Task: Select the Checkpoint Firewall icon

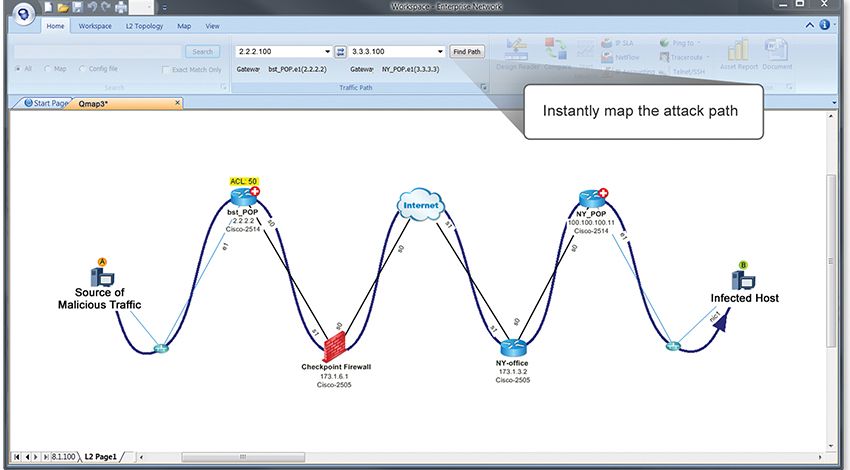Action: tap(334, 347)
